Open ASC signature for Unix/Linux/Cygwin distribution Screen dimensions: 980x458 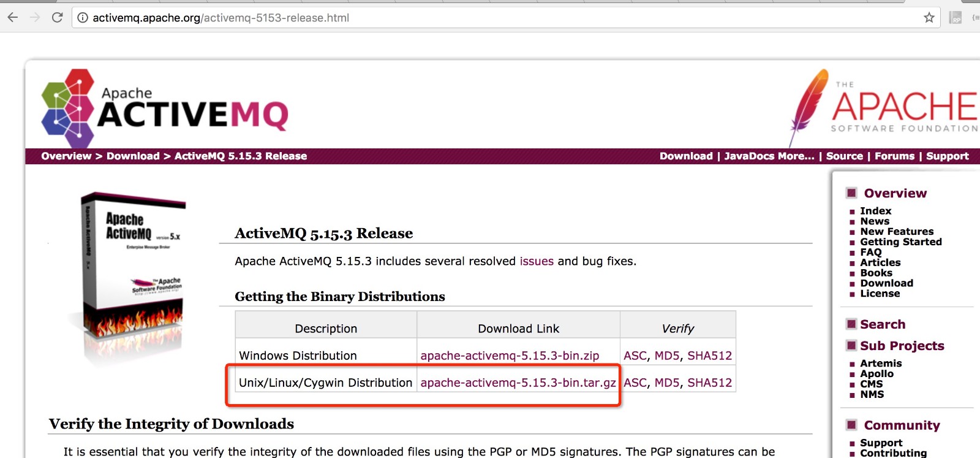click(635, 383)
